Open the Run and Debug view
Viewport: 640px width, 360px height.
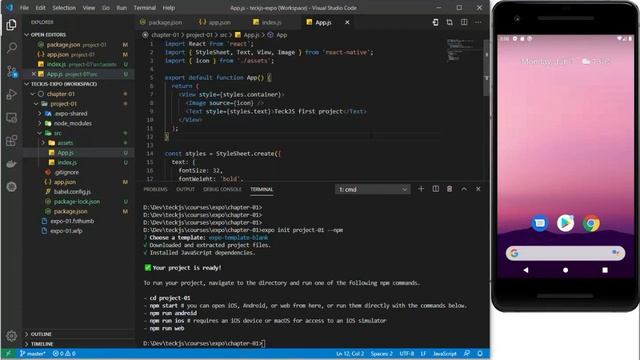[11, 95]
